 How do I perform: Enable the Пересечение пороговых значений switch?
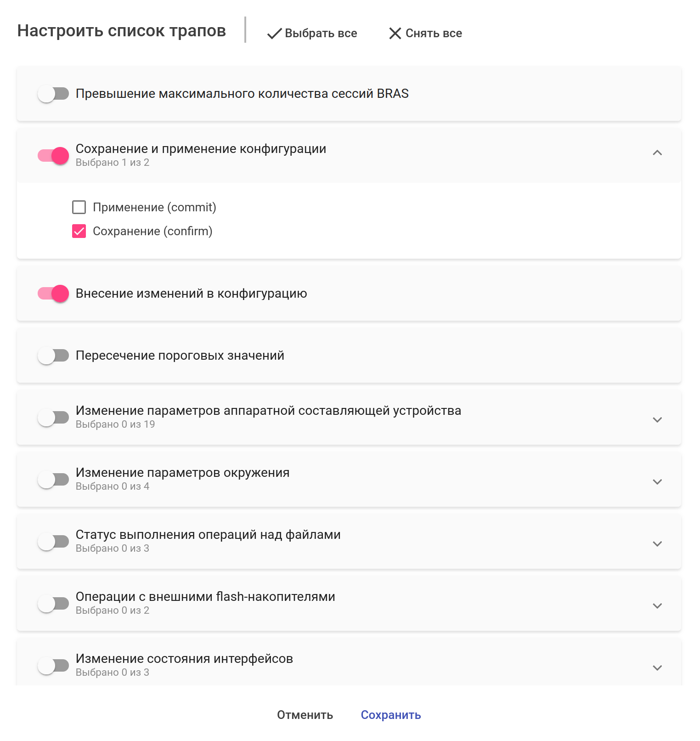point(53,356)
